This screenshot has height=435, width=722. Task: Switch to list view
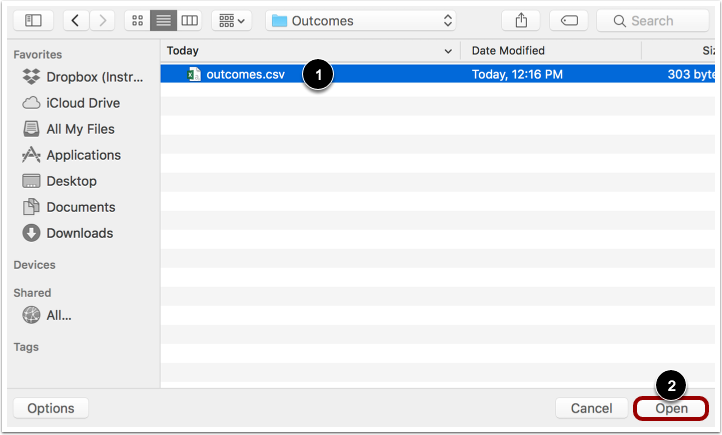(163, 20)
